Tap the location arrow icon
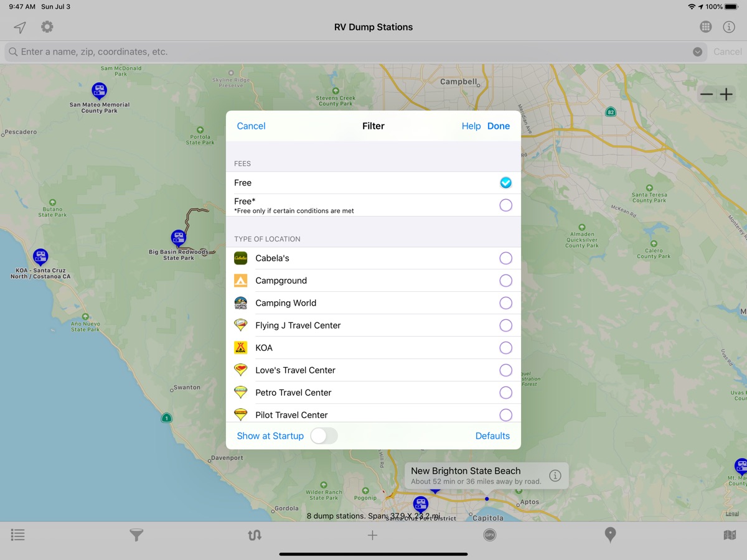This screenshot has width=747, height=560. tap(20, 27)
